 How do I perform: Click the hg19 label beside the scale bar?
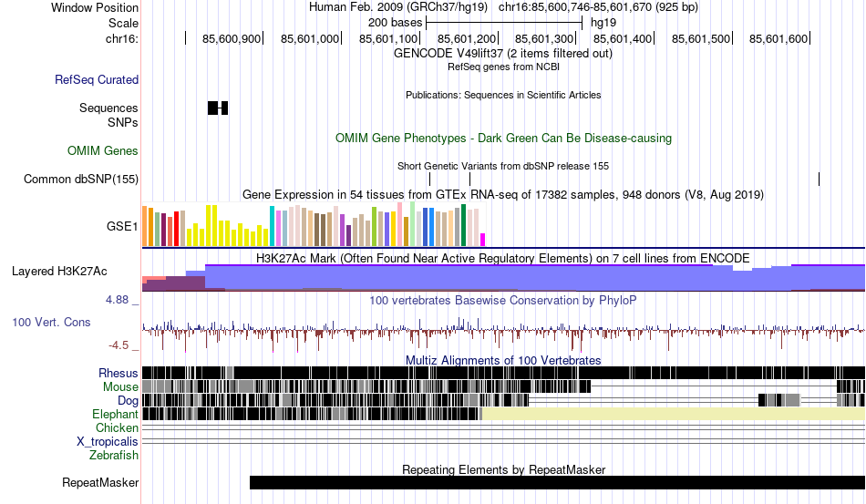coord(603,23)
